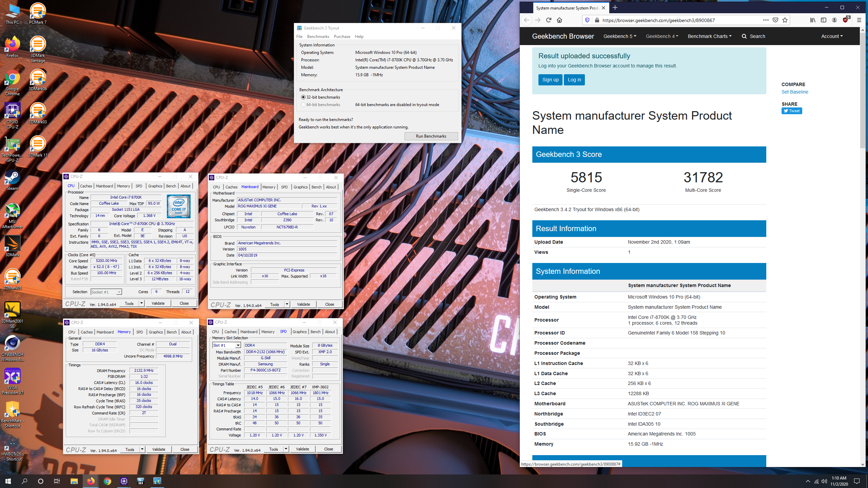Expand the Benchmark Charts dropdown
The width and height of the screenshot is (868, 488).
tap(709, 36)
